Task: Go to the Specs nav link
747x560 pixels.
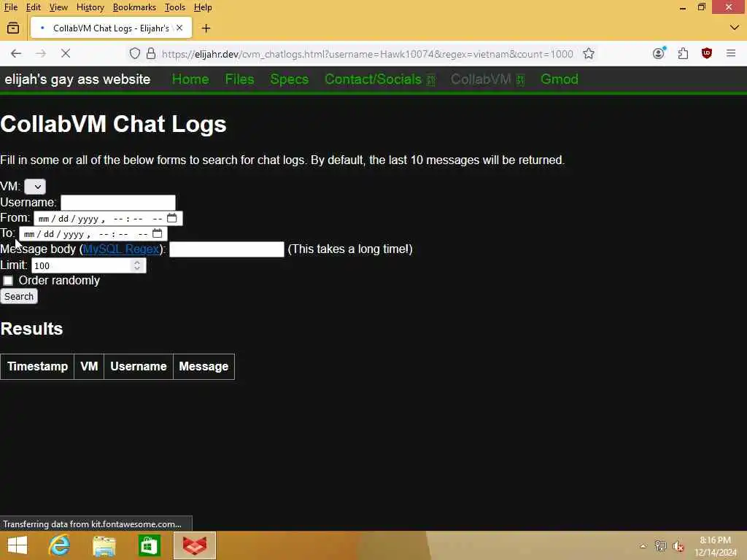Action: pos(289,79)
